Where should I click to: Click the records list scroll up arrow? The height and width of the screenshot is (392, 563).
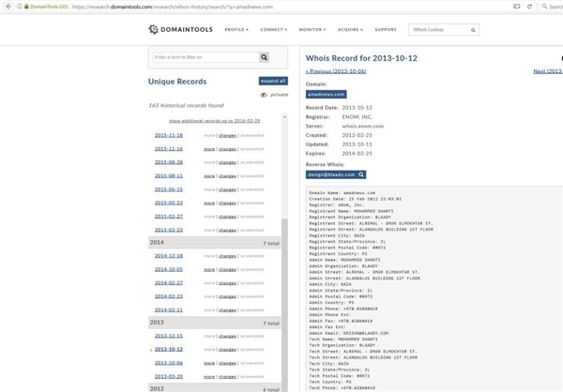pyautogui.click(x=284, y=117)
